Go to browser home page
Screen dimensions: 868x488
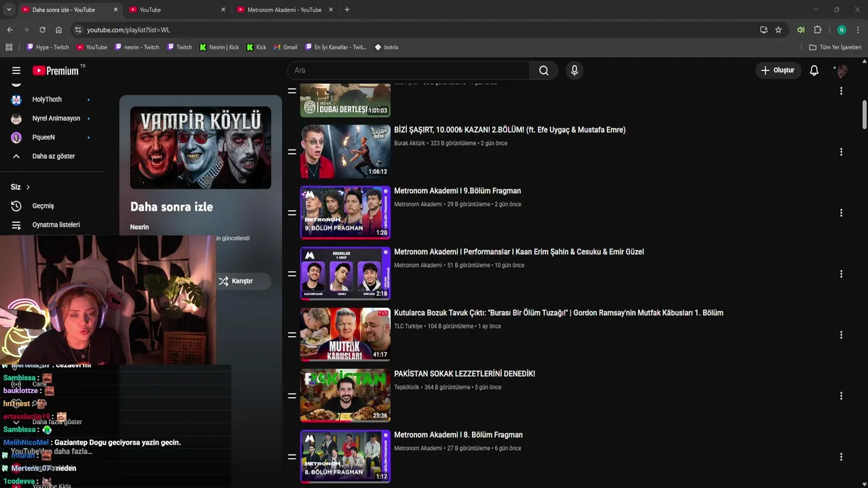58,30
